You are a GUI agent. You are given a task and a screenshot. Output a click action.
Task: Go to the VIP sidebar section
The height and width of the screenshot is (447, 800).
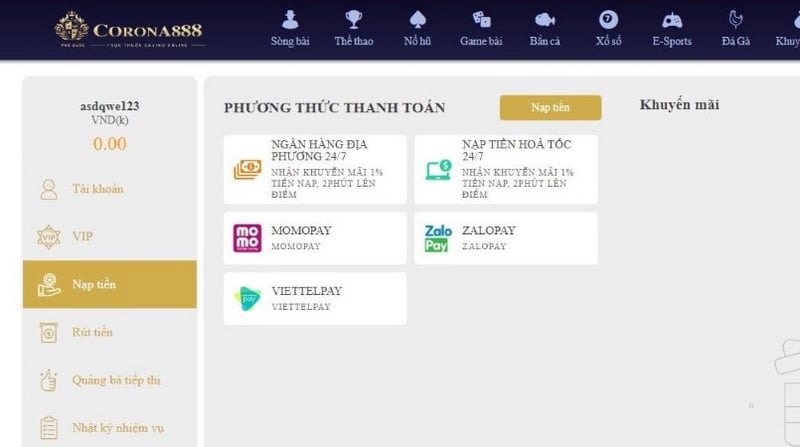pyautogui.click(x=82, y=237)
